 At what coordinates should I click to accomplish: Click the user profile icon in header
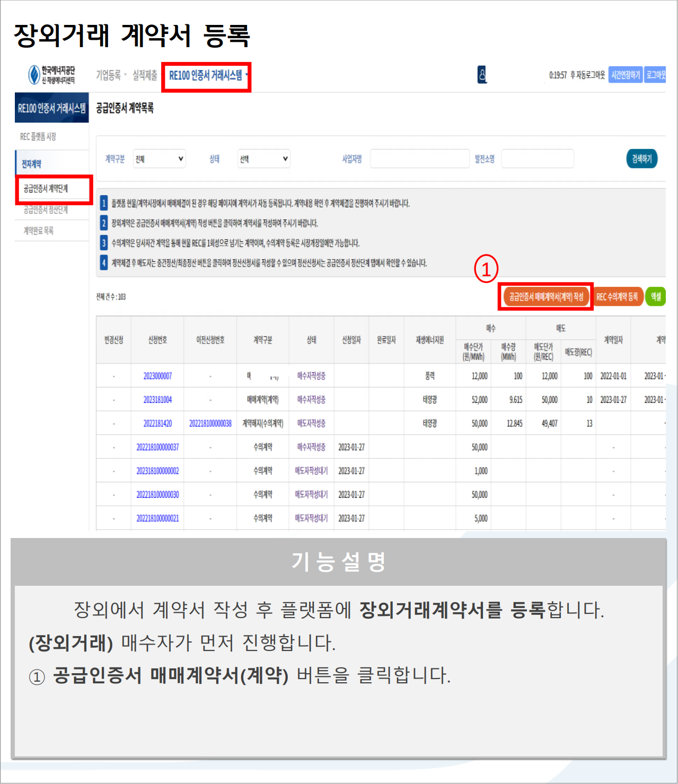click(482, 75)
